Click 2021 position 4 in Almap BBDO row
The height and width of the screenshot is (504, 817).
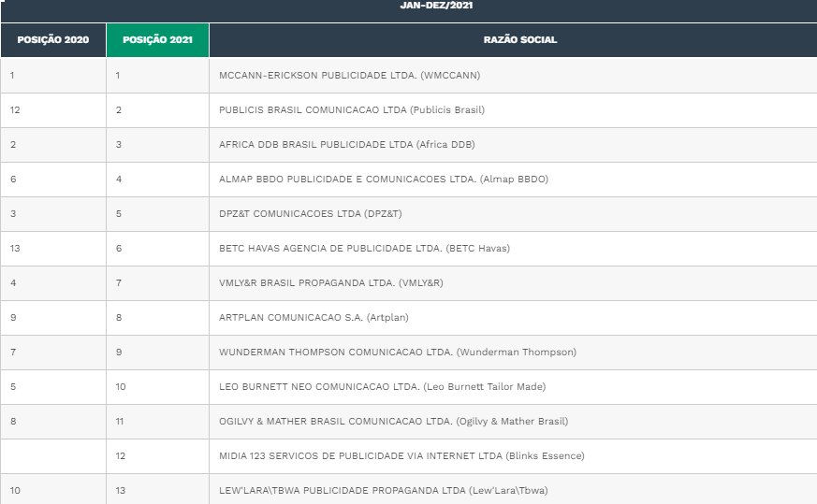click(x=157, y=180)
